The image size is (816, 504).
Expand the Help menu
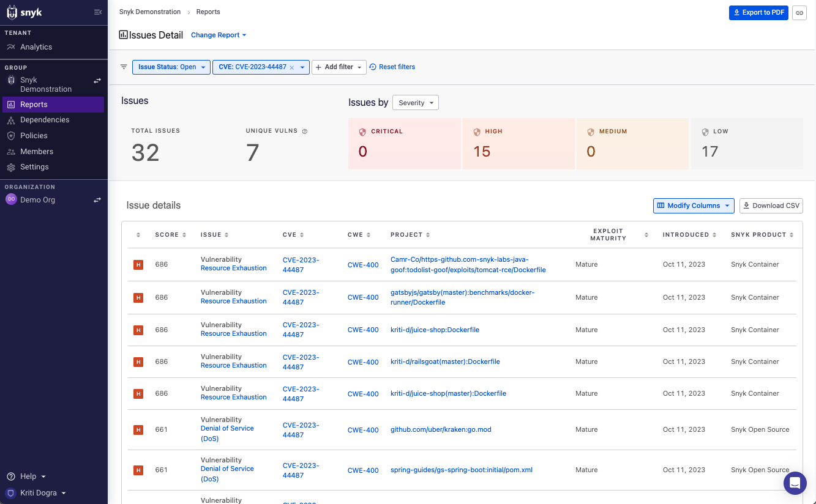pos(26,476)
